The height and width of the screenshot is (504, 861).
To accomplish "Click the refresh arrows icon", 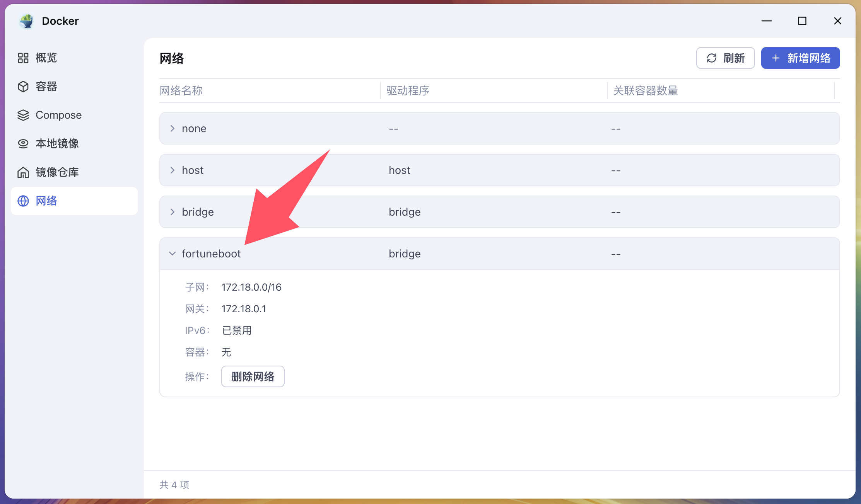I will point(712,58).
